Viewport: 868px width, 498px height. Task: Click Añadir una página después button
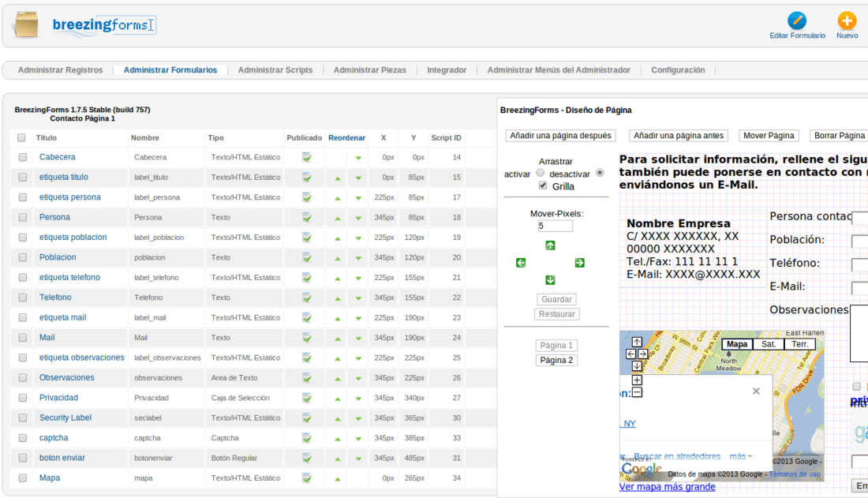[561, 136]
